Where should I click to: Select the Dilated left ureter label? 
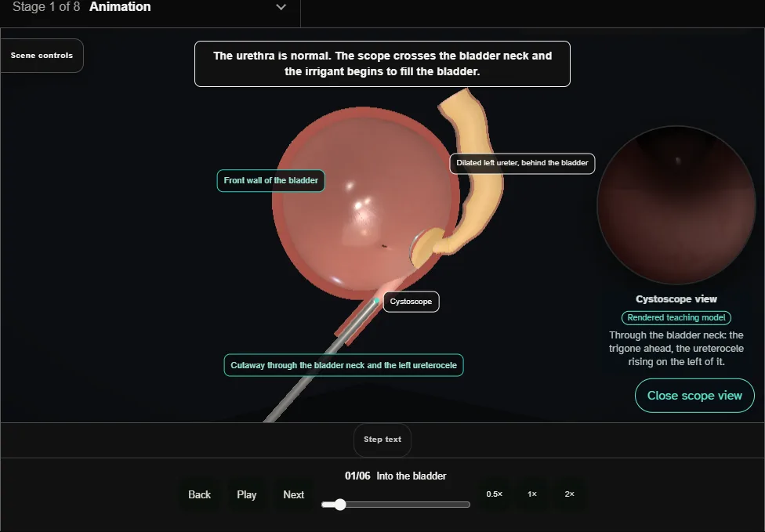tap(522, 163)
